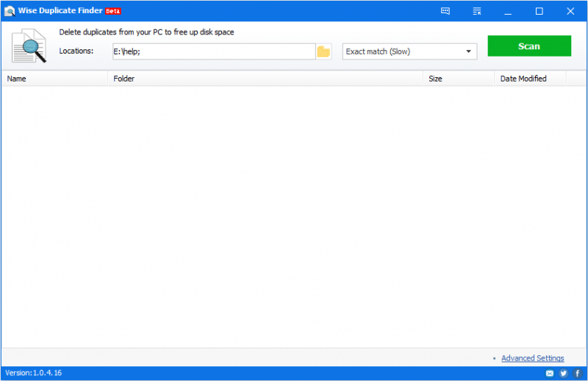Sort results by Size column header
This screenshot has height=381, width=588.
(x=459, y=79)
